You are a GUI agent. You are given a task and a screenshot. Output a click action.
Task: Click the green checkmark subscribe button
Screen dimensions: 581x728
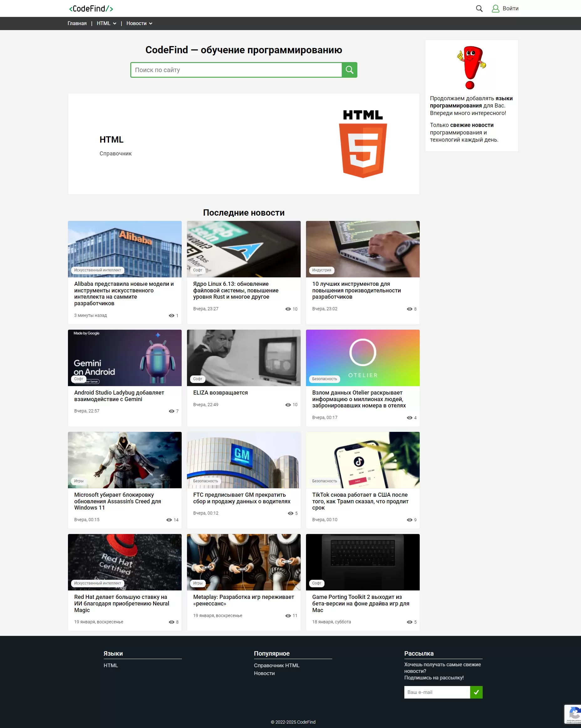click(x=476, y=692)
